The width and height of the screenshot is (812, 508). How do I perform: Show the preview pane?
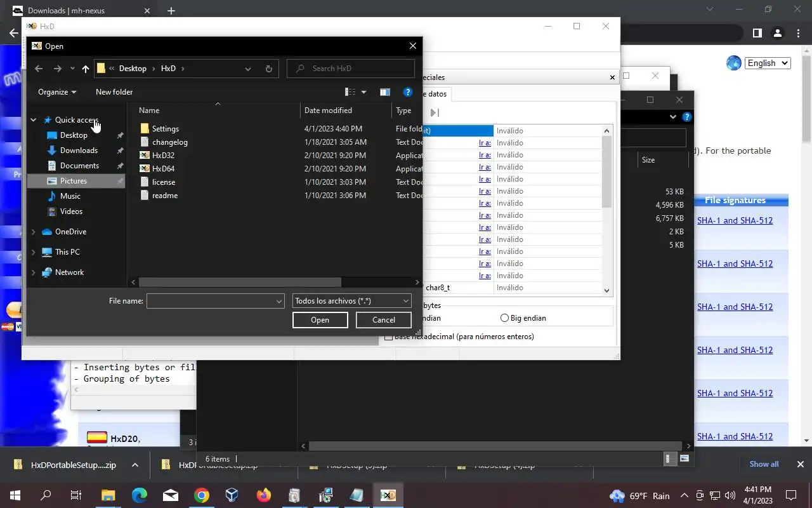(x=385, y=92)
